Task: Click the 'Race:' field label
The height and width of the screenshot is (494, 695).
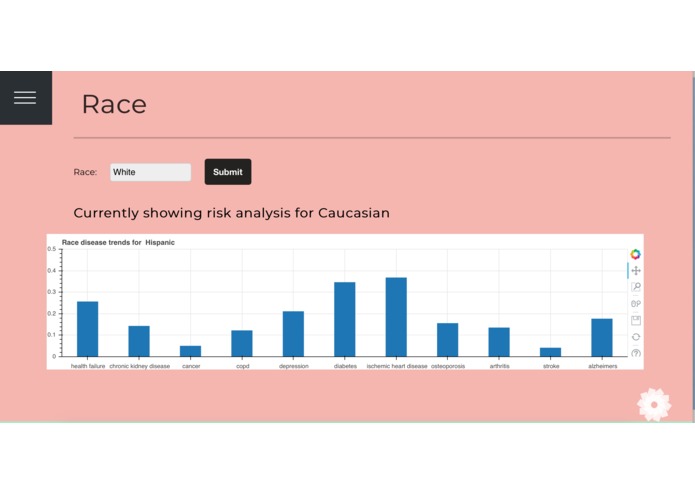Action: [85, 172]
